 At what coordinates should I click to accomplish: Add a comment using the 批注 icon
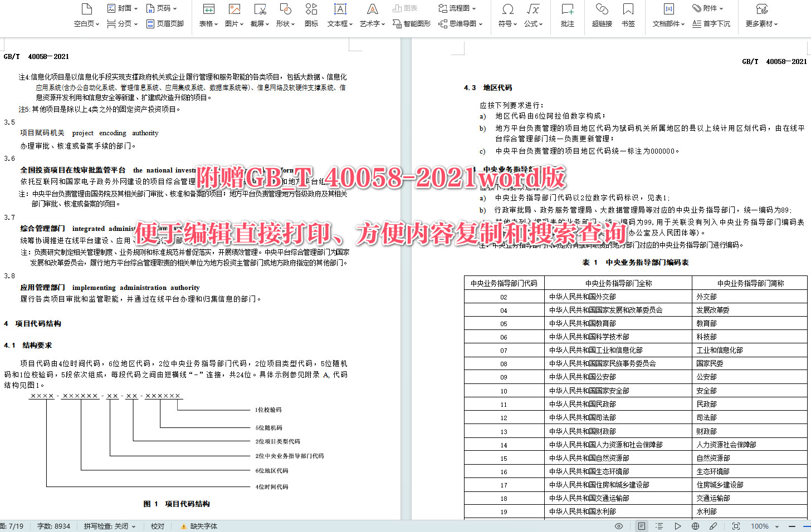(x=566, y=15)
